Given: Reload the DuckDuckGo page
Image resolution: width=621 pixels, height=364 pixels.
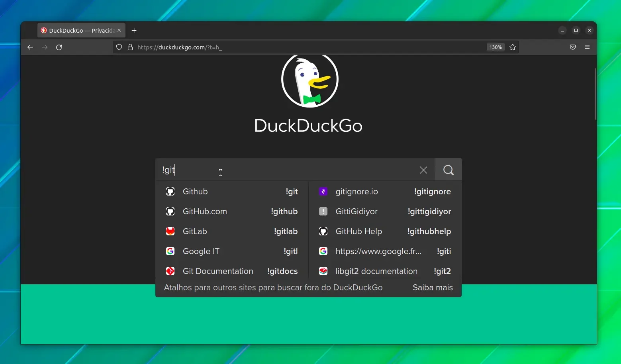Looking at the screenshot, I should [59, 47].
